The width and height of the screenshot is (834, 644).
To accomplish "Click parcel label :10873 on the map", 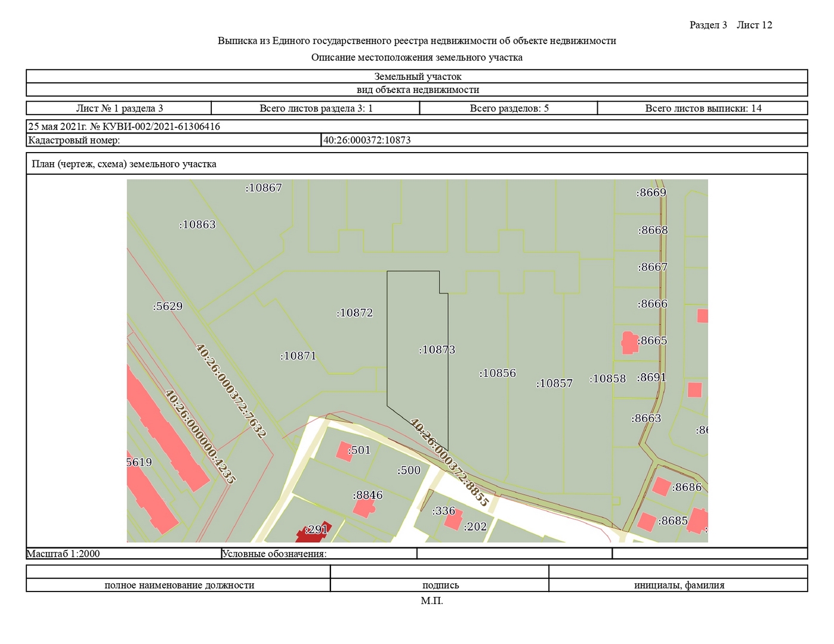I will tap(437, 350).
